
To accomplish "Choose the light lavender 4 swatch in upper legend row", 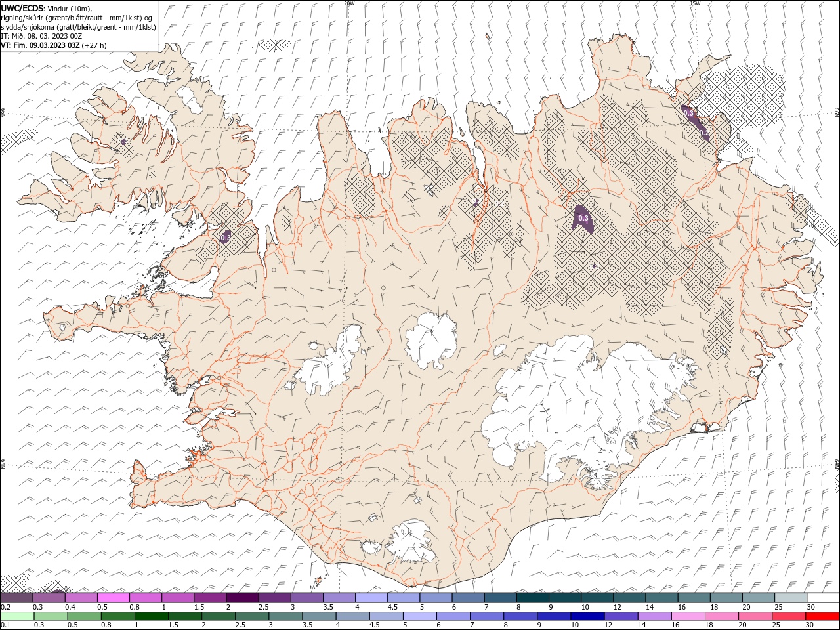I will coord(371,598).
